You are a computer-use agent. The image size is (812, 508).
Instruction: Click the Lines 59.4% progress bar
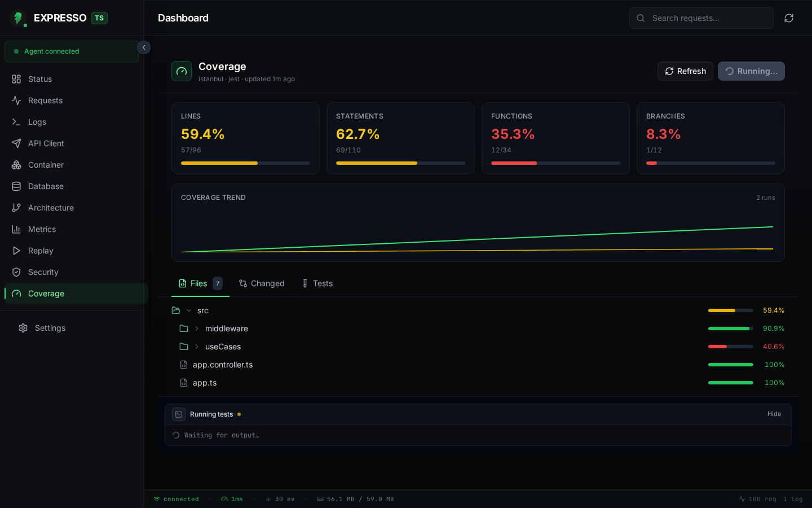pos(245,163)
